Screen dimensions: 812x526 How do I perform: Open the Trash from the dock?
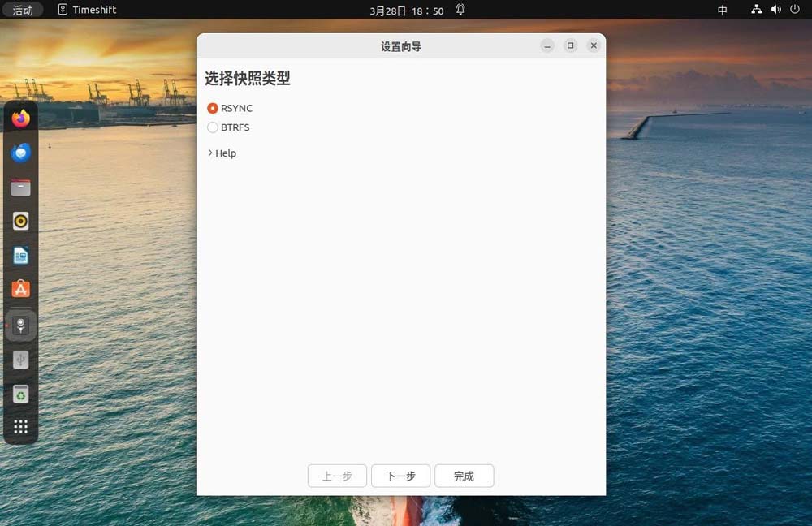21,394
